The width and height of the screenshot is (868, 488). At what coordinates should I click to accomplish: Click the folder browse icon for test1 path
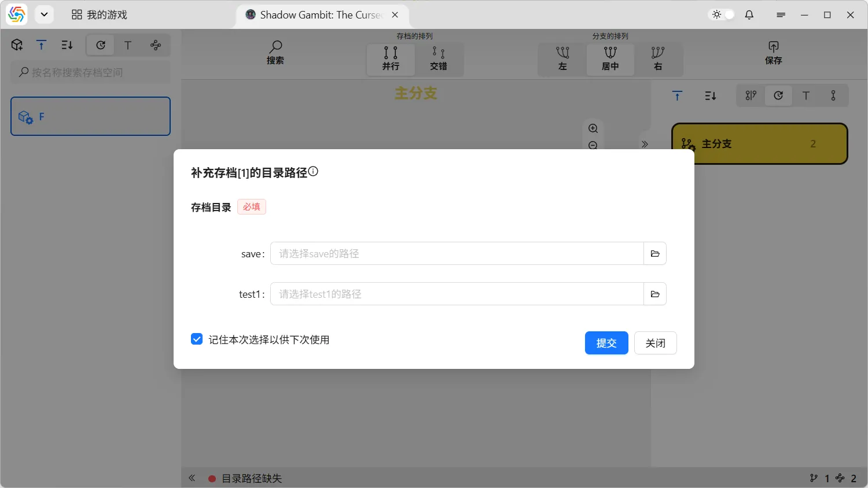[655, 294]
